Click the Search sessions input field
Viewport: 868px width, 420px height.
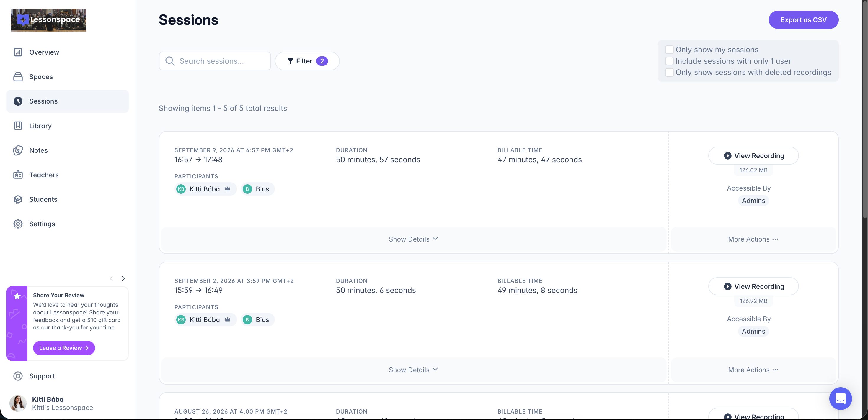[x=215, y=61]
